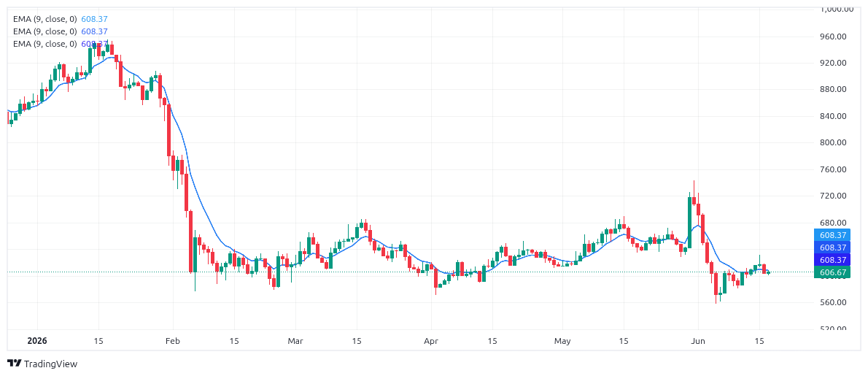Click the Jun label on time axis

click(x=698, y=340)
